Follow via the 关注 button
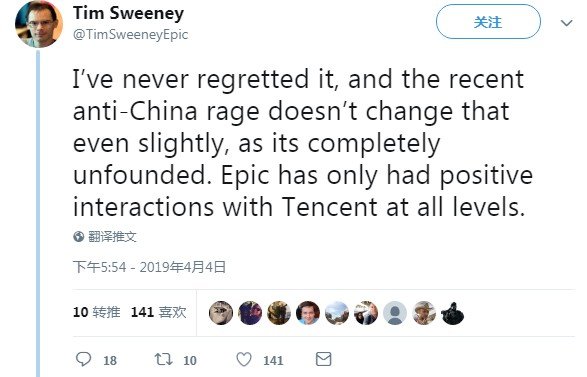 click(488, 22)
